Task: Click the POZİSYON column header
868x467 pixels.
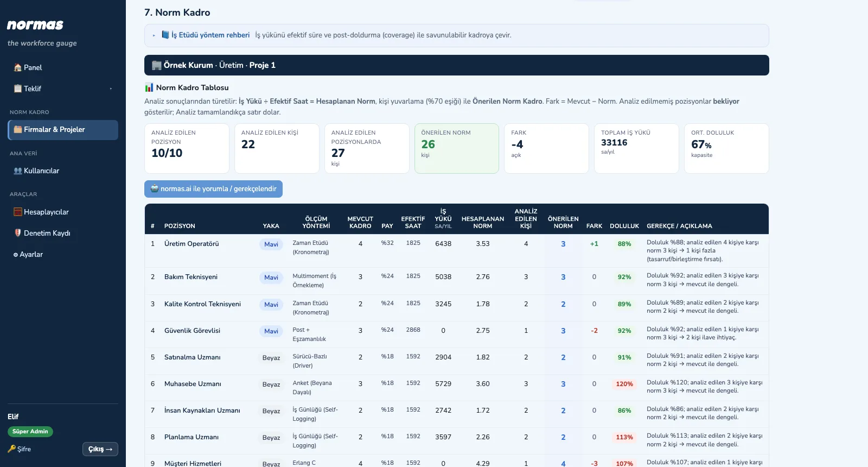Action: click(180, 226)
